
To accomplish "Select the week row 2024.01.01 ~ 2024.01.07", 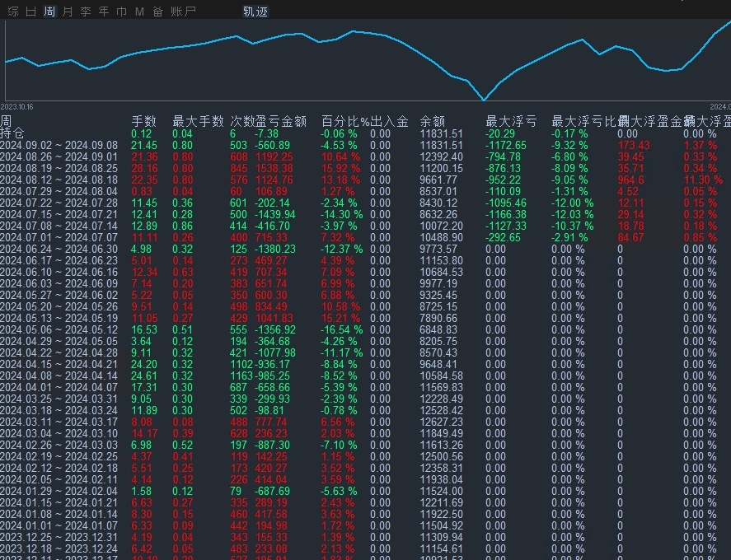I will [x=366, y=526].
